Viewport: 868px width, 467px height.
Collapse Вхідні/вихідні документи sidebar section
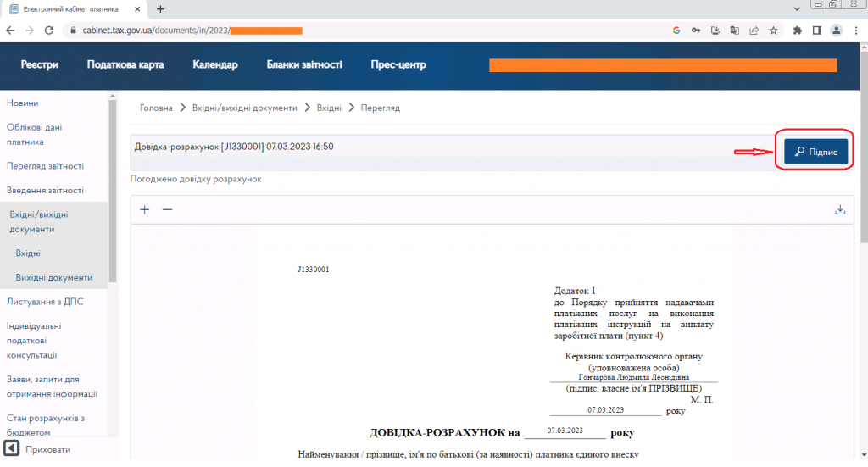tap(39, 222)
